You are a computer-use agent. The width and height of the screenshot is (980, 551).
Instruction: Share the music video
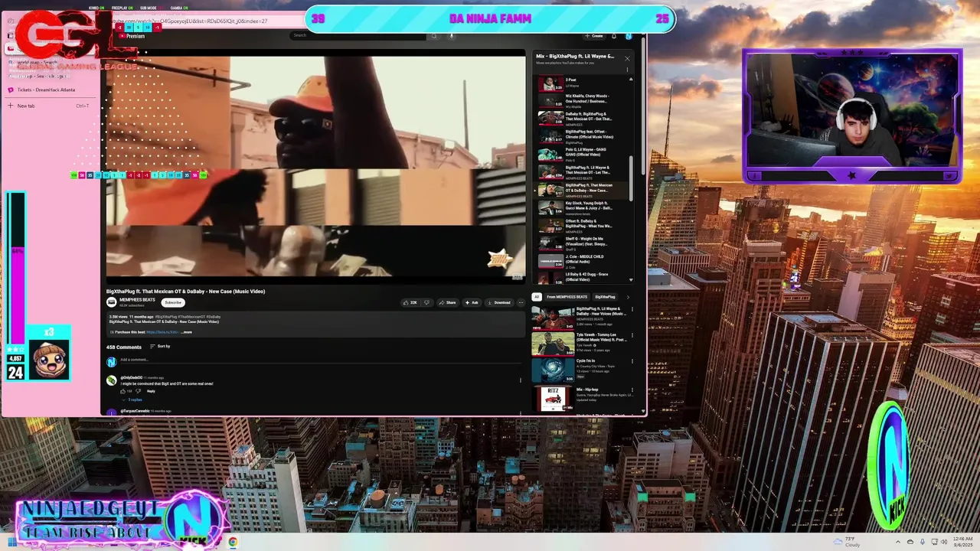pos(447,302)
